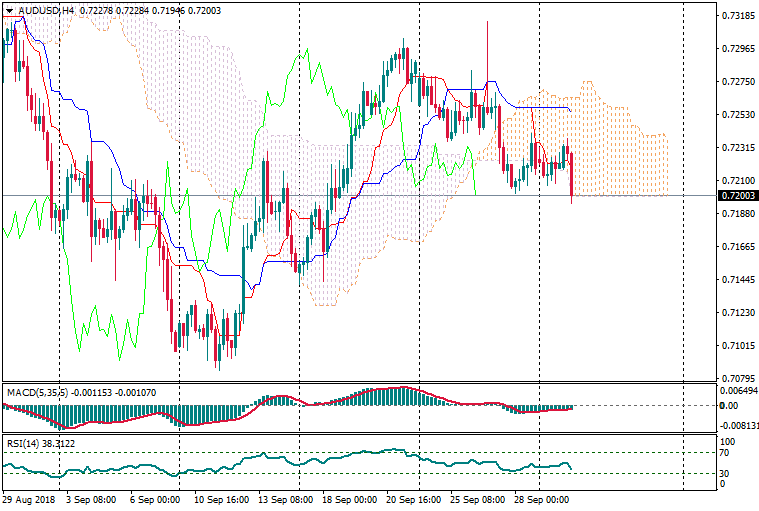Screen dimensions: 759x511
Task: Click the triangle arrow beside AUDUSD,H4 title
Action: [8, 9]
